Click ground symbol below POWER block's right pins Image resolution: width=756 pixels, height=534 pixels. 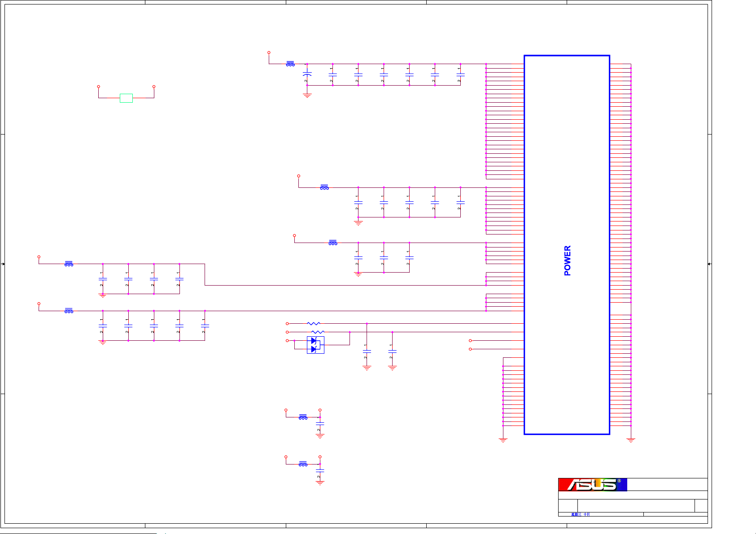[x=631, y=440]
